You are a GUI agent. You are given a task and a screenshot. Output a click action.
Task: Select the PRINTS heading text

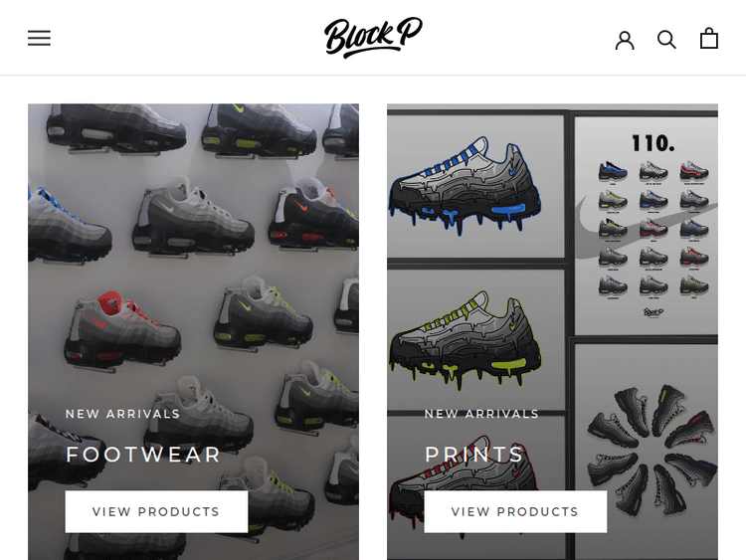(473, 455)
